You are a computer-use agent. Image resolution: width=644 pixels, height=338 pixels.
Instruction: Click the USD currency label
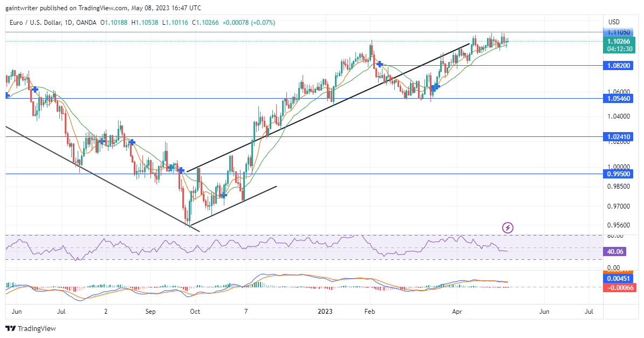pos(614,22)
